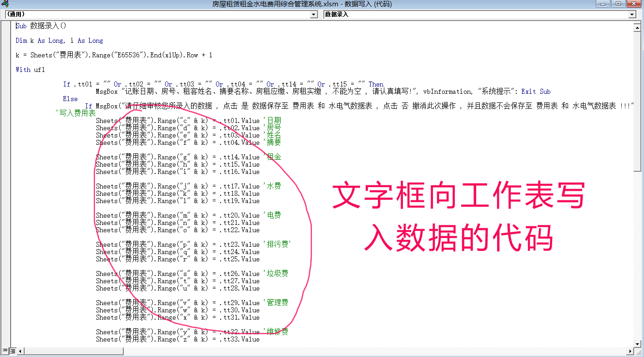Click the .tt03.Value line with '姓名' comment

[x=189, y=135]
